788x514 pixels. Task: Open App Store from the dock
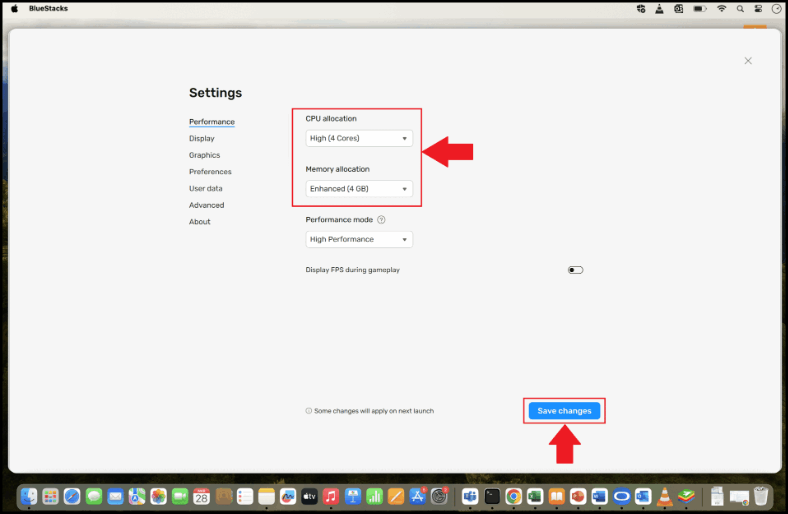417,497
